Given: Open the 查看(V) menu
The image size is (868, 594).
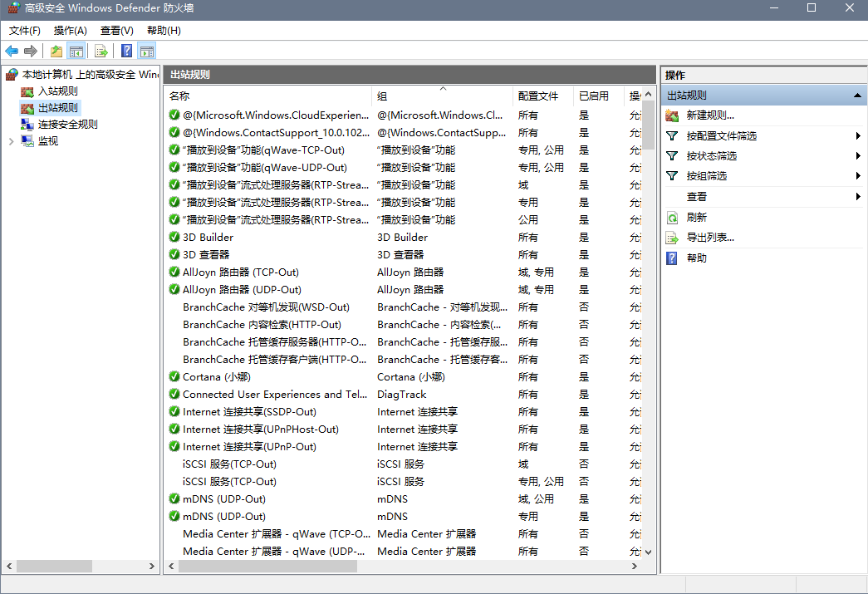Looking at the screenshot, I should (117, 31).
